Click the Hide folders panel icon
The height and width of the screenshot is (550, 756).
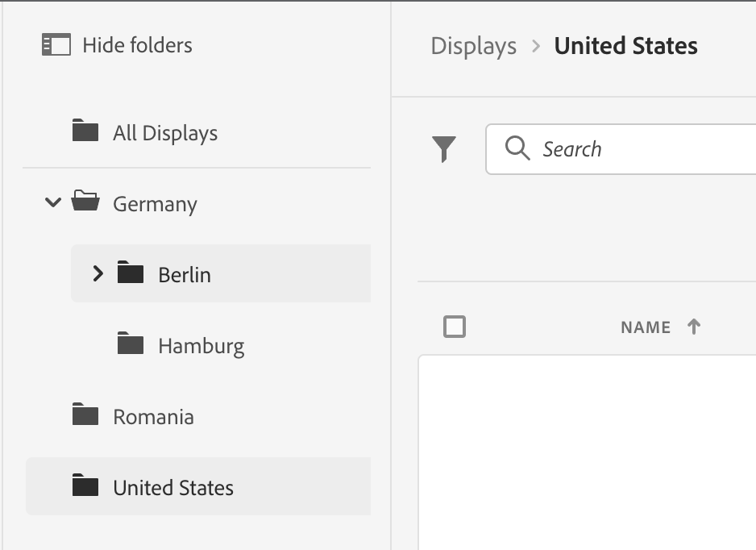[x=56, y=45]
